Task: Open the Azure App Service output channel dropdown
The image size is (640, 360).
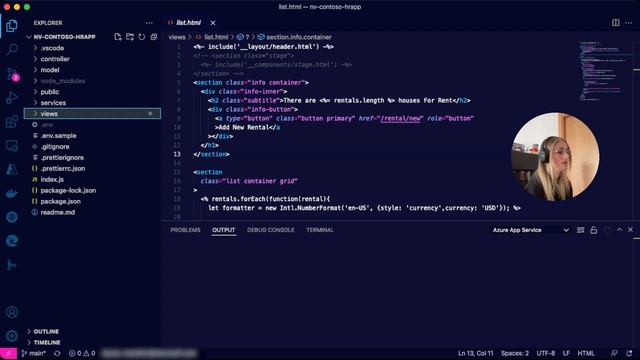Action: coord(530,230)
